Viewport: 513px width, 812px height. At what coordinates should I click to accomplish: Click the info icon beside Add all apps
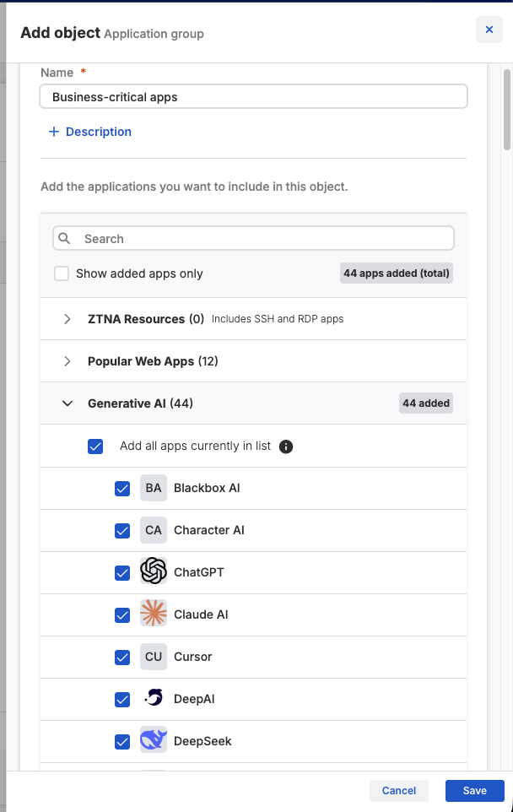click(286, 447)
